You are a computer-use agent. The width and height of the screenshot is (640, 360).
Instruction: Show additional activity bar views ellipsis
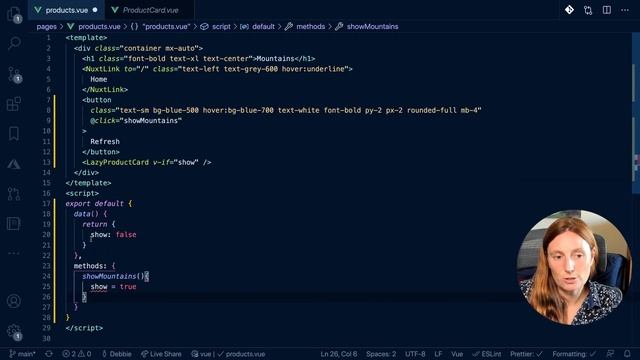pos(14,253)
